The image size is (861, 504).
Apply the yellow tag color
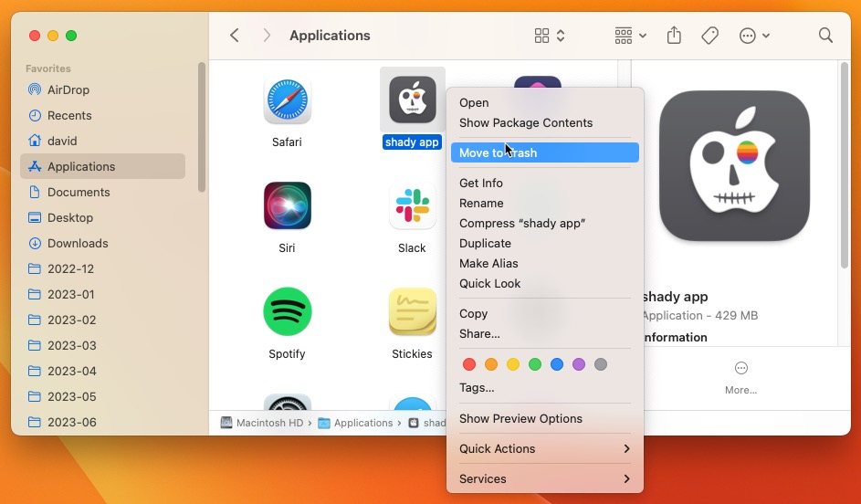coord(513,364)
